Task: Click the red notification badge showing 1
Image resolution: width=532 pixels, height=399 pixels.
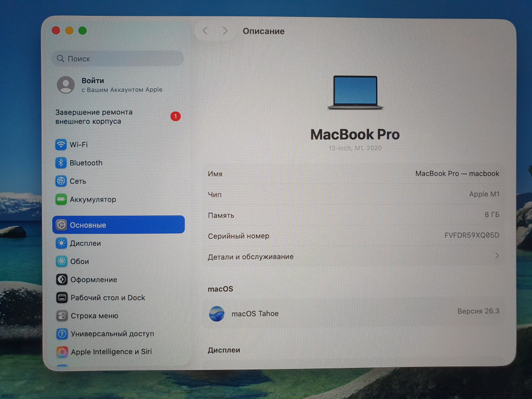Action: pos(176,117)
